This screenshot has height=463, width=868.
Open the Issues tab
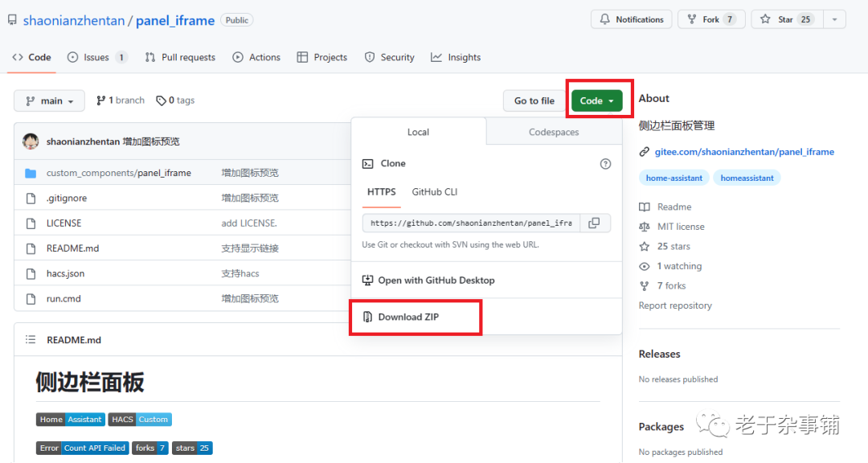97,57
